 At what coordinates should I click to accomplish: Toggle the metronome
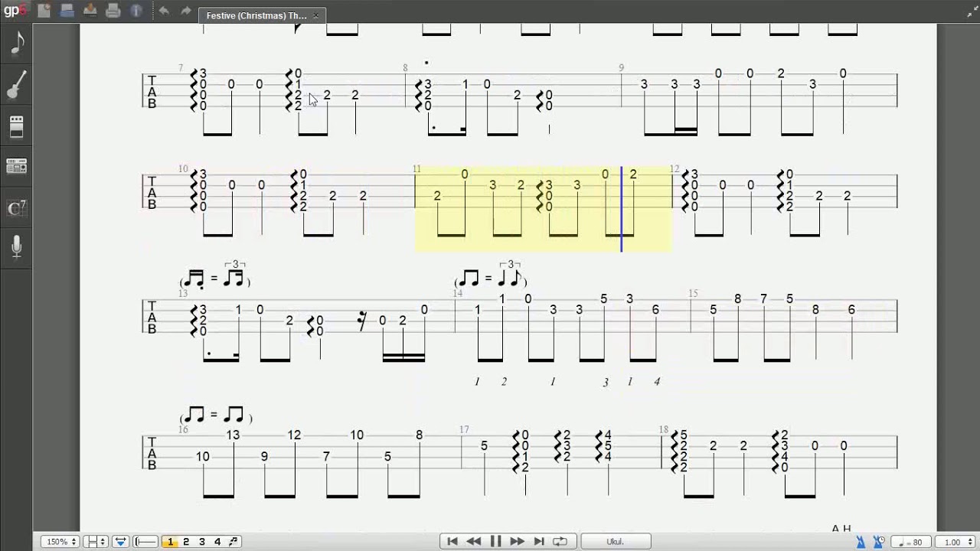(x=861, y=542)
